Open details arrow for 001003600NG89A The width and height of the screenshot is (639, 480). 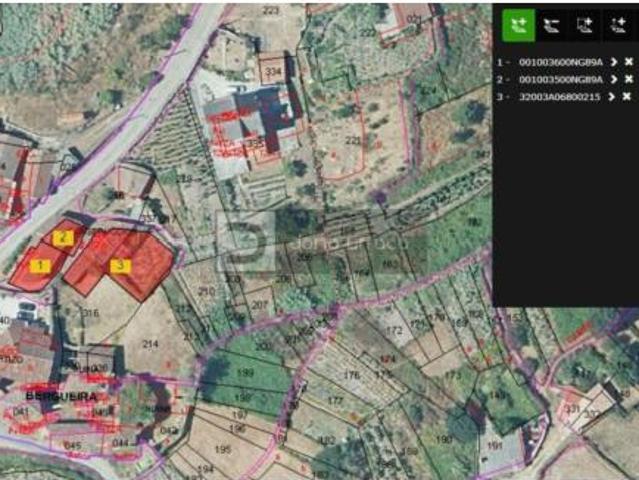click(x=613, y=62)
